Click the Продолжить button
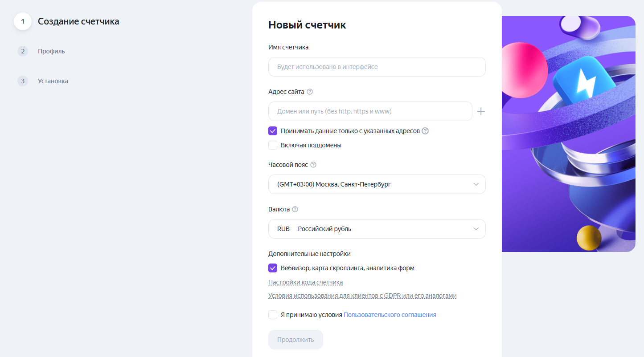Viewport: 644px width, 357px height. [295, 340]
